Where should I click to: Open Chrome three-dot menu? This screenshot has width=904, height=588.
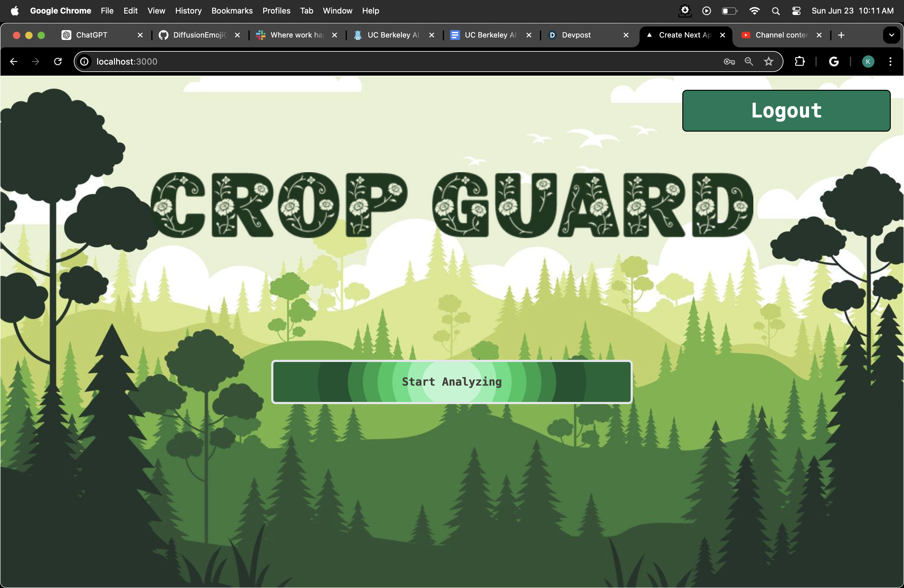(x=890, y=62)
